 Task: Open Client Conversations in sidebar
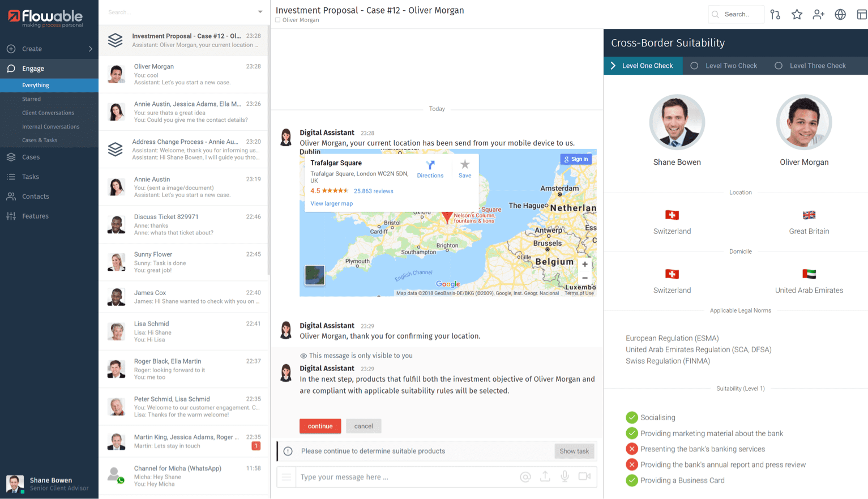(48, 113)
